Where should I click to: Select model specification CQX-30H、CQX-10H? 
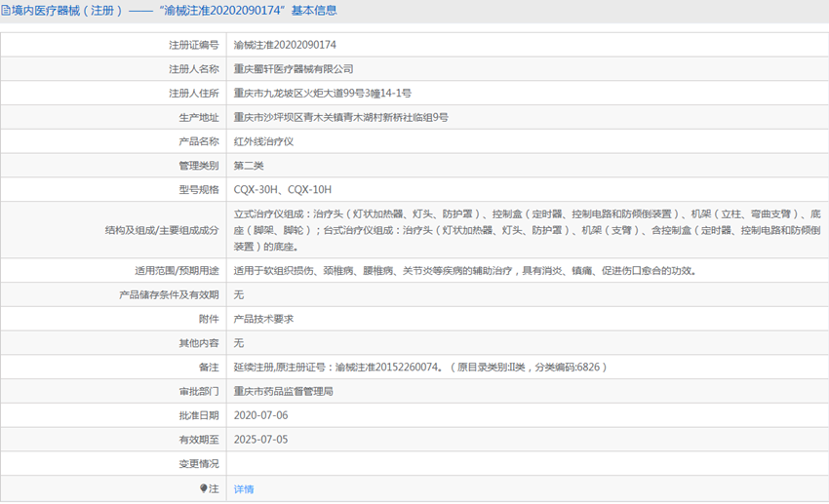pyautogui.click(x=283, y=190)
